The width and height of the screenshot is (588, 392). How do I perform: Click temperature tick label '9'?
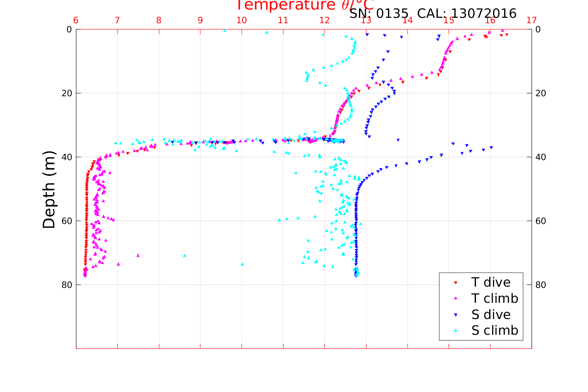point(200,20)
